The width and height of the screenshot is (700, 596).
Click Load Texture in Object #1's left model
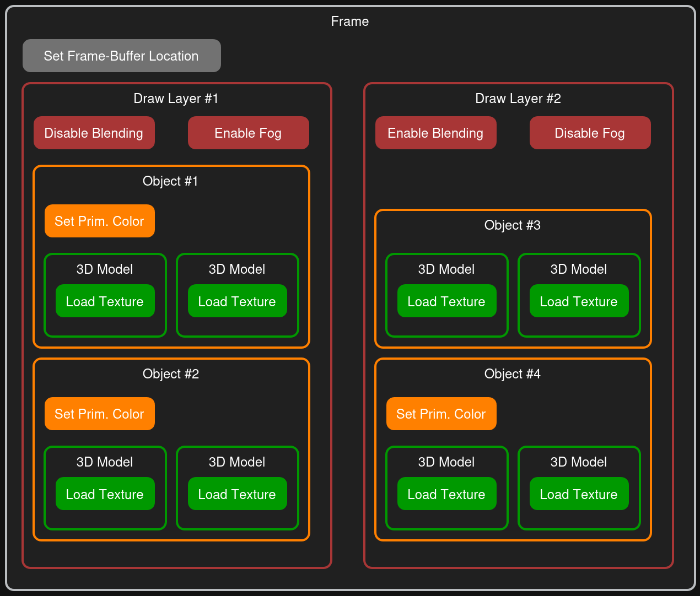[105, 301]
